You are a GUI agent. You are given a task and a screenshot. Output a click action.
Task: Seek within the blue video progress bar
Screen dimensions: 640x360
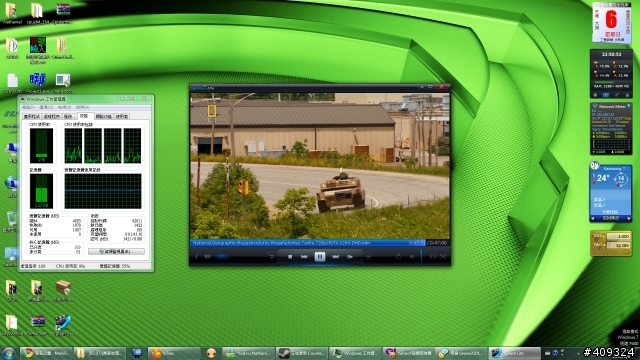tap(308, 243)
